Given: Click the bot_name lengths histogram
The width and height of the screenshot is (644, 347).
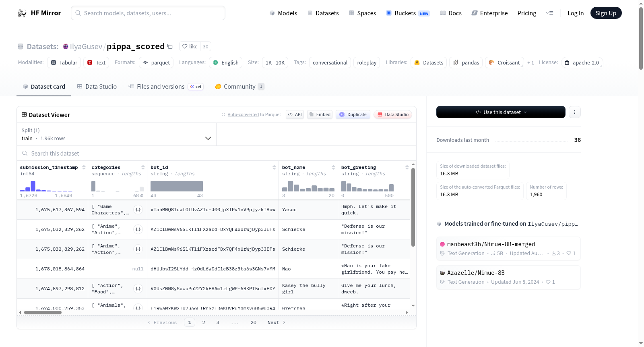Looking at the screenshot, I should [x=308, y=186].
